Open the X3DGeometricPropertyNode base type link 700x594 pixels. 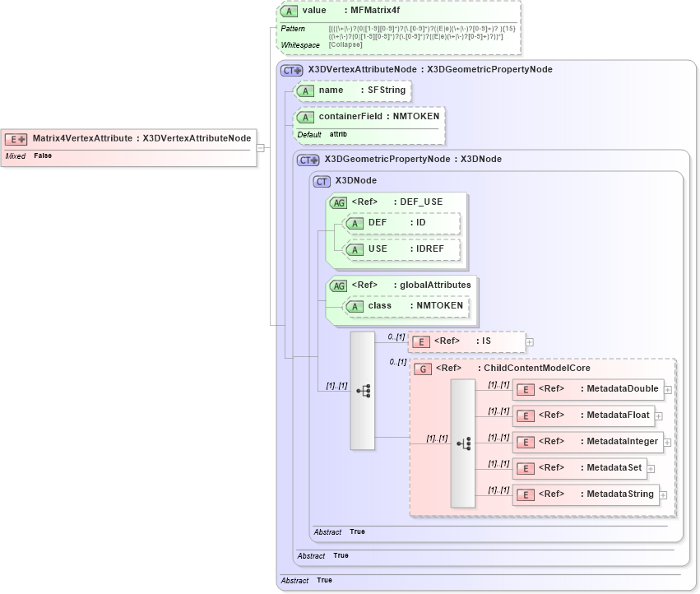[489, 69]
